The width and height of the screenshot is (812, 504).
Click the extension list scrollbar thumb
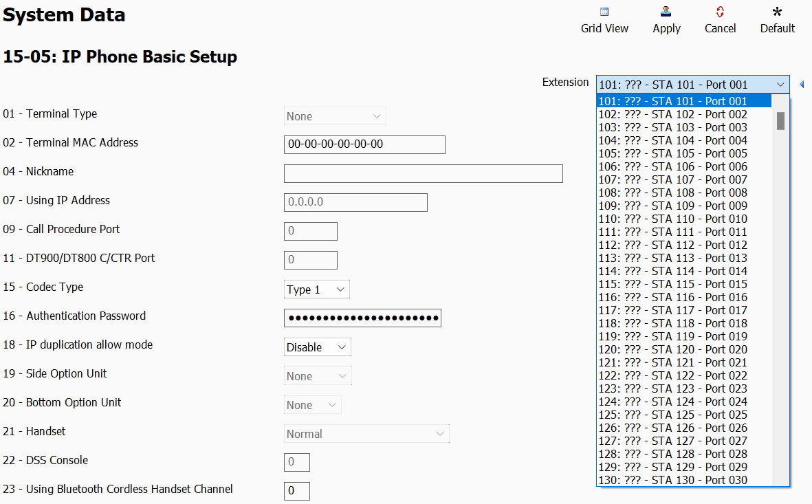click(780, 121)
